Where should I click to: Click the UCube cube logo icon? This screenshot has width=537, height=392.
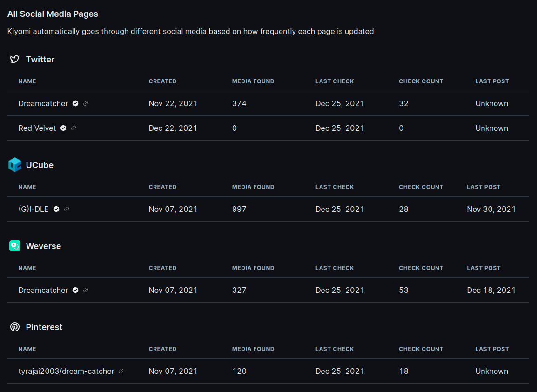(x=15, y=165)
